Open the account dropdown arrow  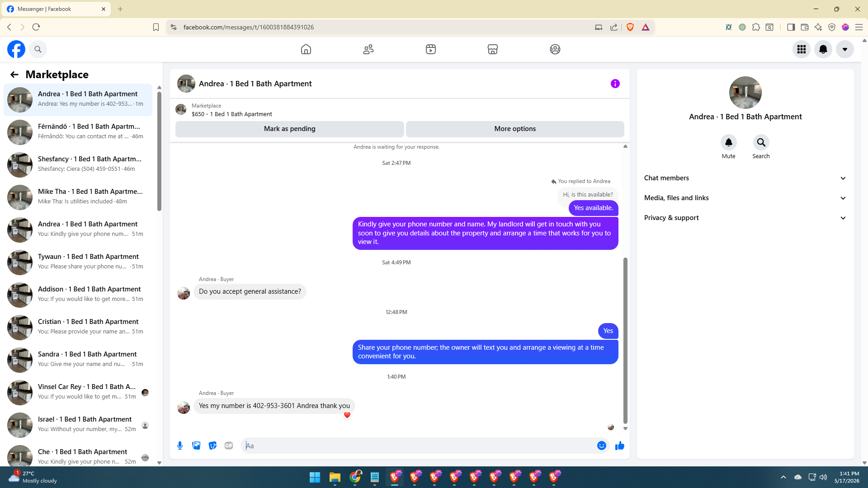pyautogui.click(x=845, y=49)
